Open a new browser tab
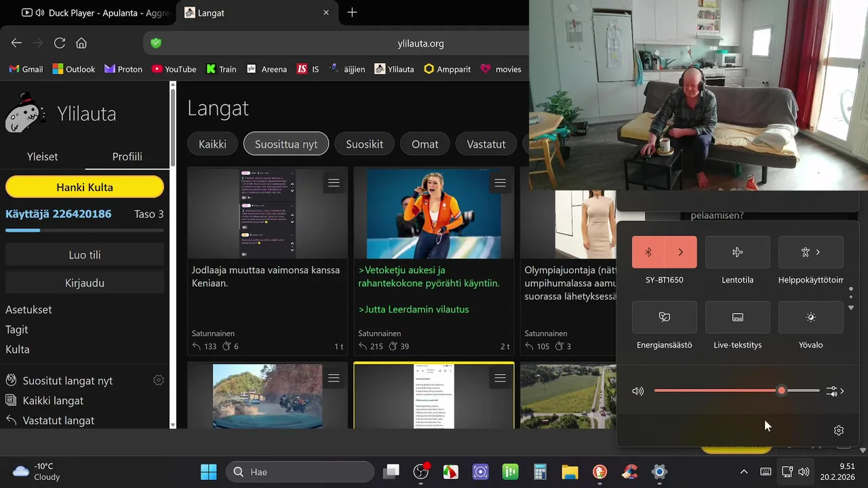 tap(352, 12)
